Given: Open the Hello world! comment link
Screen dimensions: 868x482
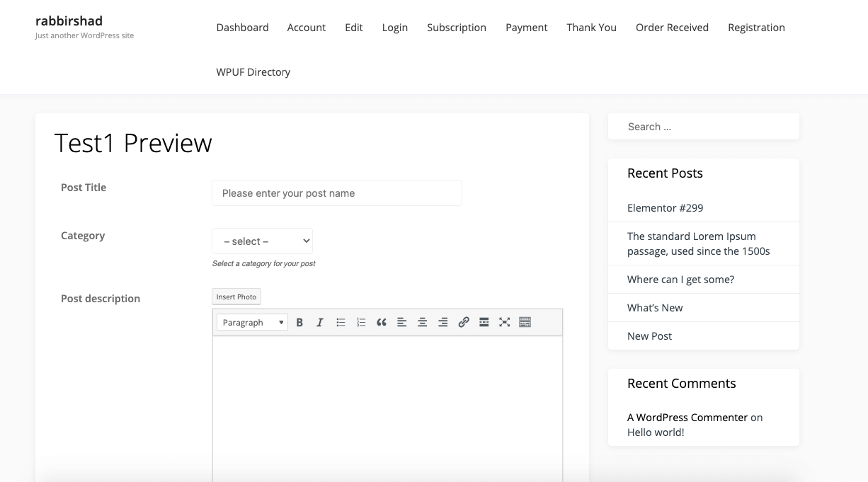Looking at the screenshot, I should pyautogui.click(x=655, y=432).
